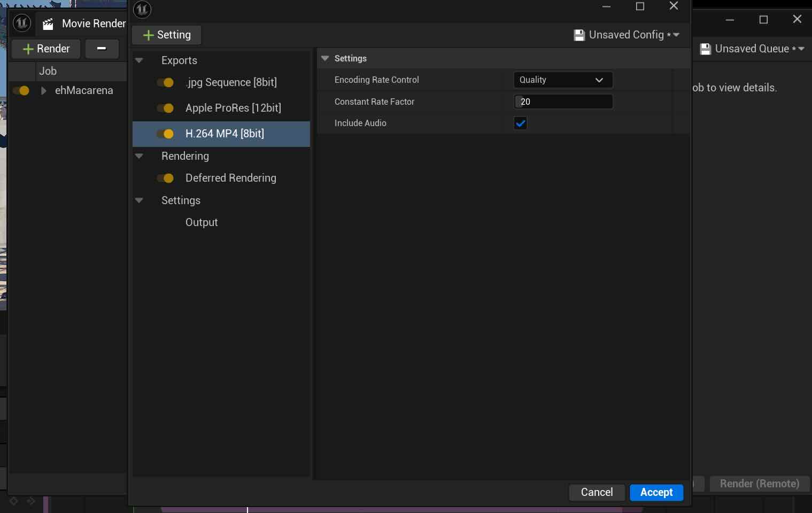Click the Unsaved Config save icon
The height and width of the screenshot is (513, 812).
(579, 35)
